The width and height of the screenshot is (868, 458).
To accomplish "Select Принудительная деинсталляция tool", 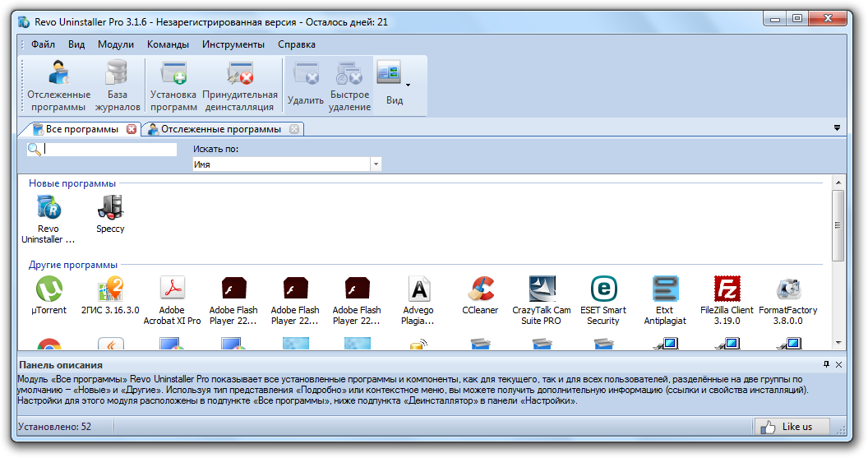I will (240, 86).
